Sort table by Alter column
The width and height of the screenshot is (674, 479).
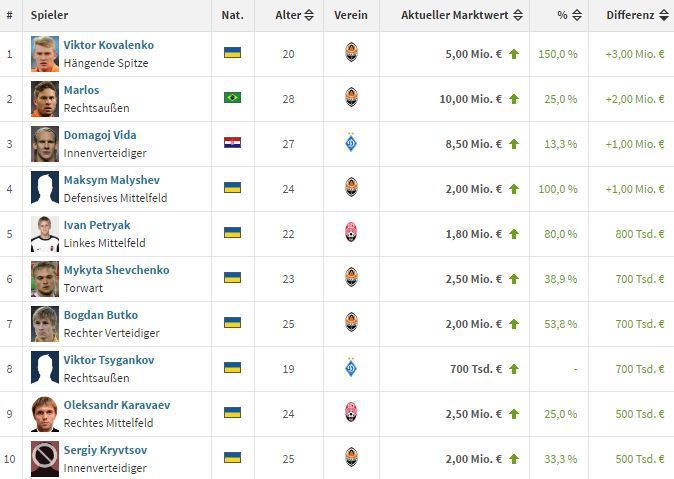(294, 15)
